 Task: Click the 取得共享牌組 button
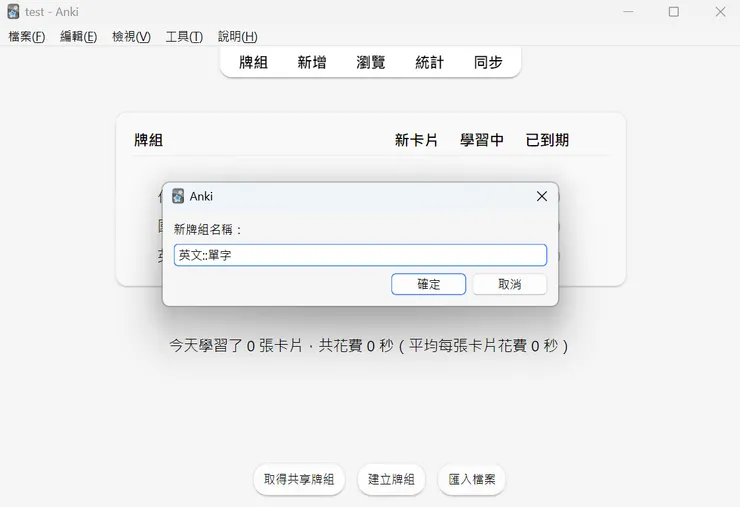[299, 480]
